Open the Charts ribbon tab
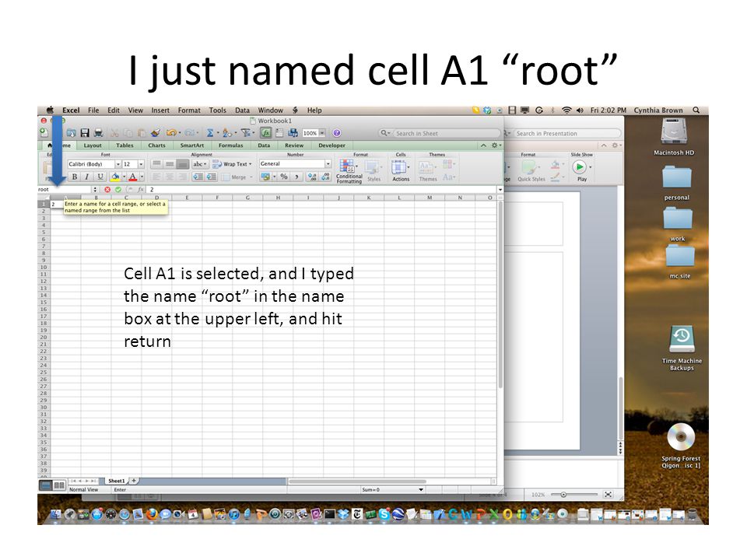The height and width of the screenshot is (560, 747). tap(156, 145)
